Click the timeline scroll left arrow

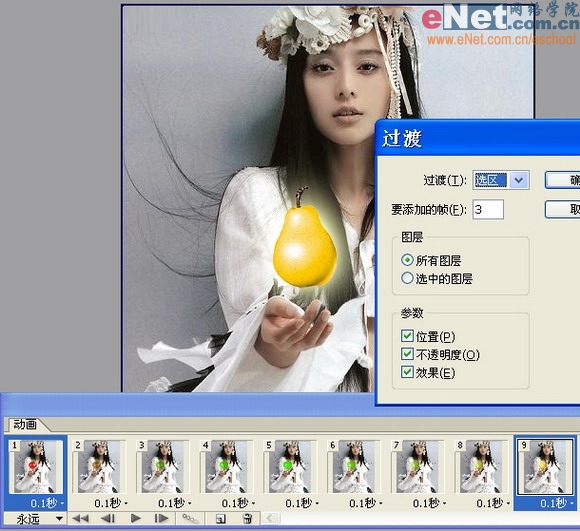(x=269, y=518)
